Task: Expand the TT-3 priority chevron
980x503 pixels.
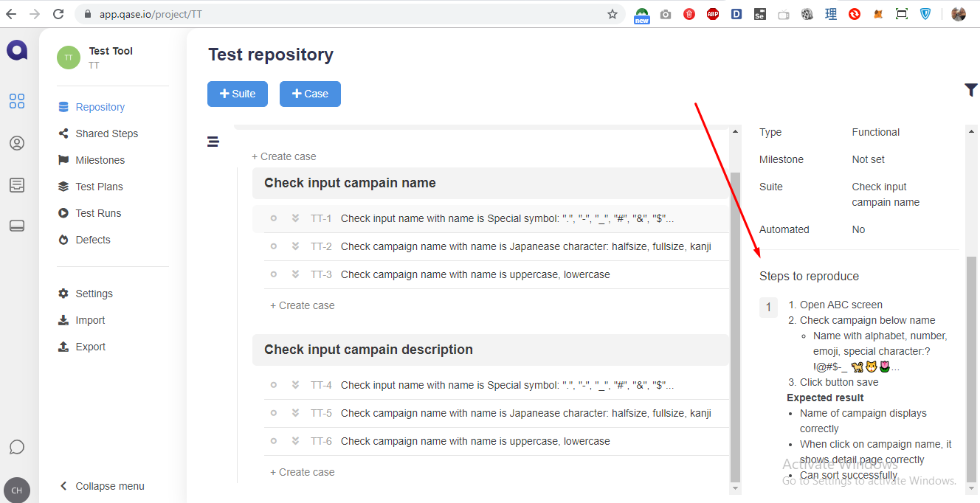Action: [295, 274]
